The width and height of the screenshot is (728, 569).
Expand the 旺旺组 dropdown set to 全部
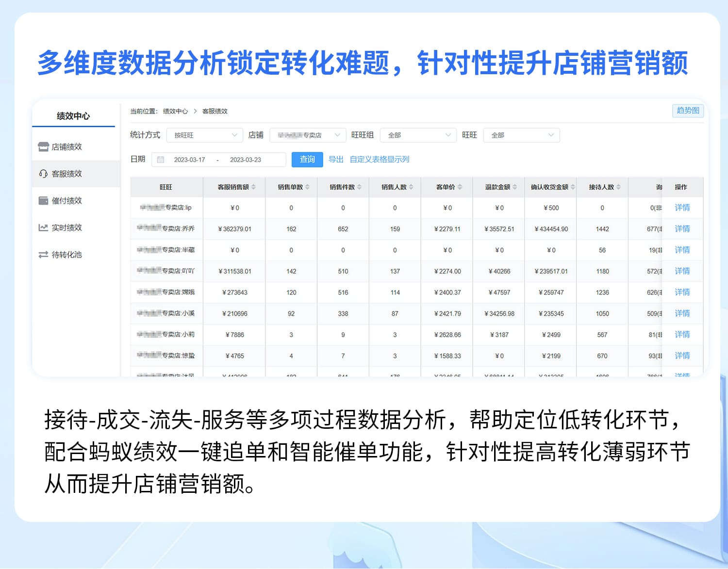[417, 135]
